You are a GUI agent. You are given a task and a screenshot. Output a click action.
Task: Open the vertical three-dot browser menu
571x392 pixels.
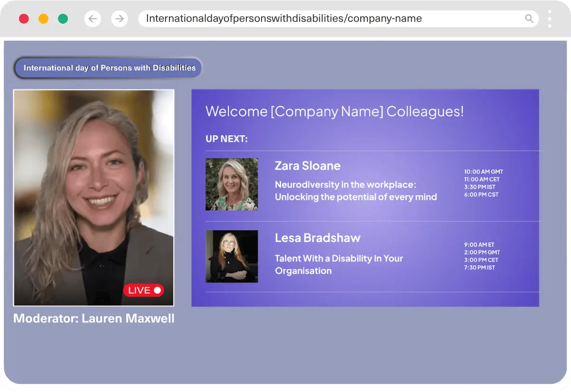[x=550, y=19]
